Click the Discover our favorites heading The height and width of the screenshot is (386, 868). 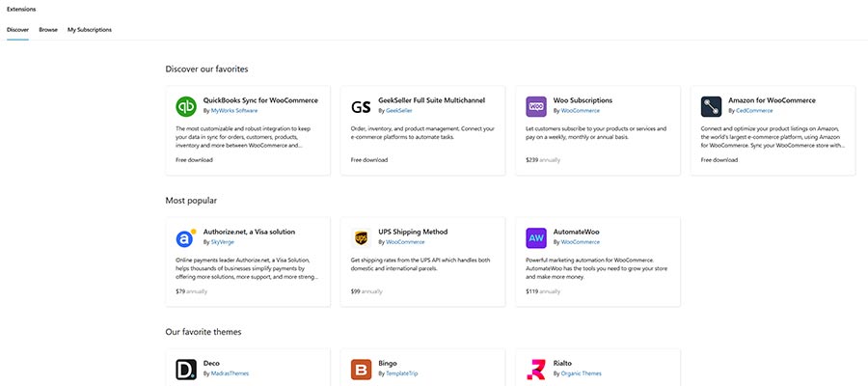(x=206, y=69)
